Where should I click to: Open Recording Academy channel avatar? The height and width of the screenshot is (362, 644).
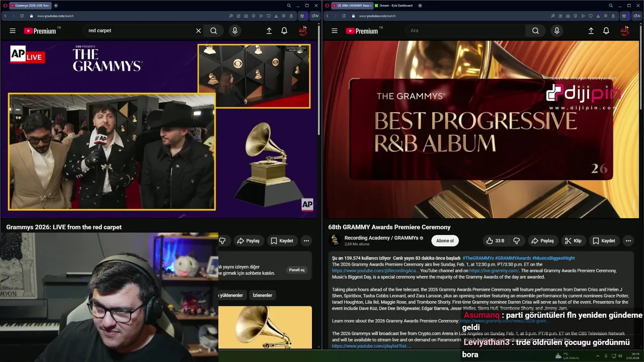tap(335, 240)
